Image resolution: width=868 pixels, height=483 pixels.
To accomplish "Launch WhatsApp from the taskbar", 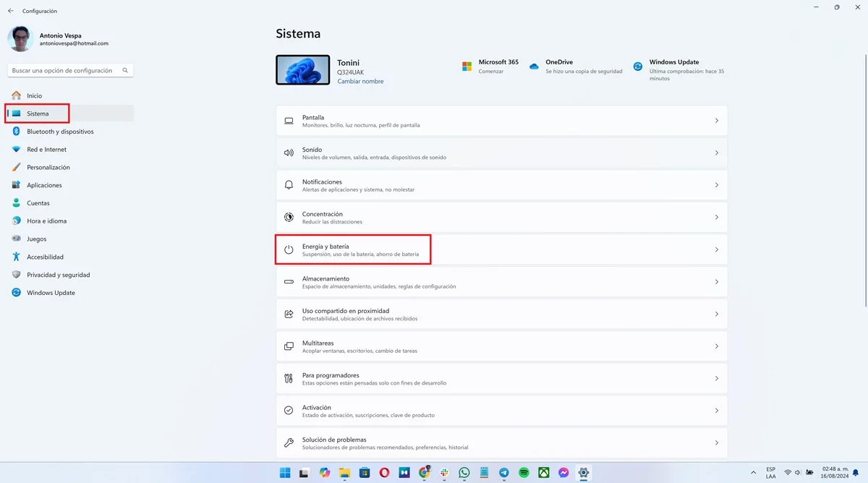I will (464, 473).
